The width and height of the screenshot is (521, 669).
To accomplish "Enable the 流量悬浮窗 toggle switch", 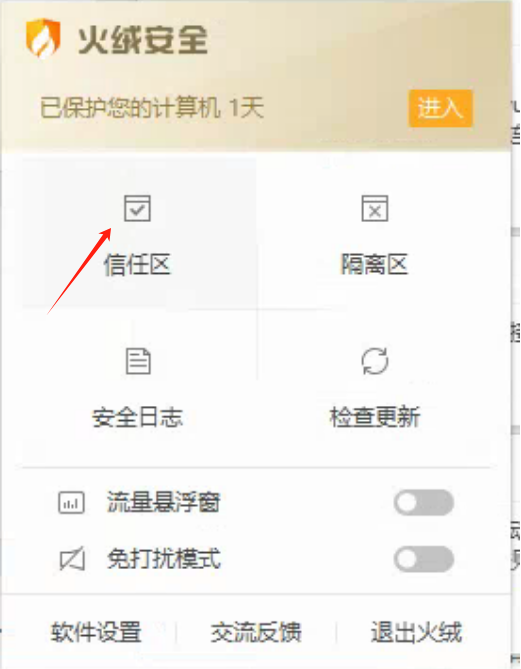I will [424, 502].
